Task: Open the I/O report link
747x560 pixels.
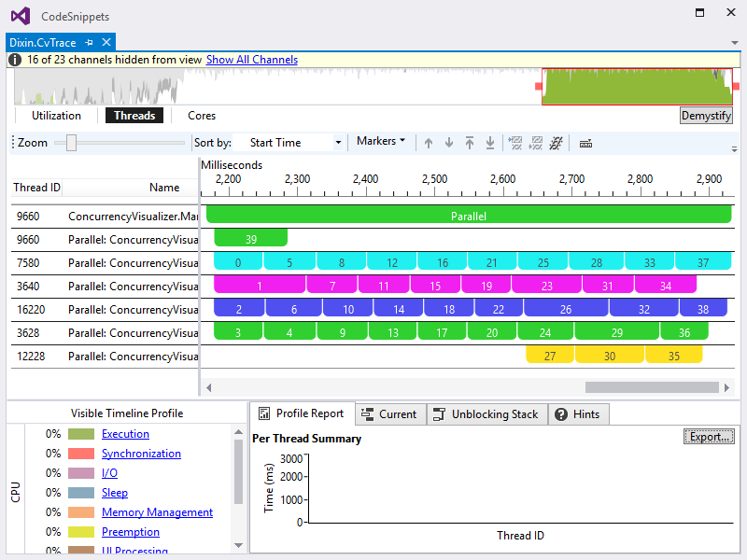Action: [x=109, y=473]
